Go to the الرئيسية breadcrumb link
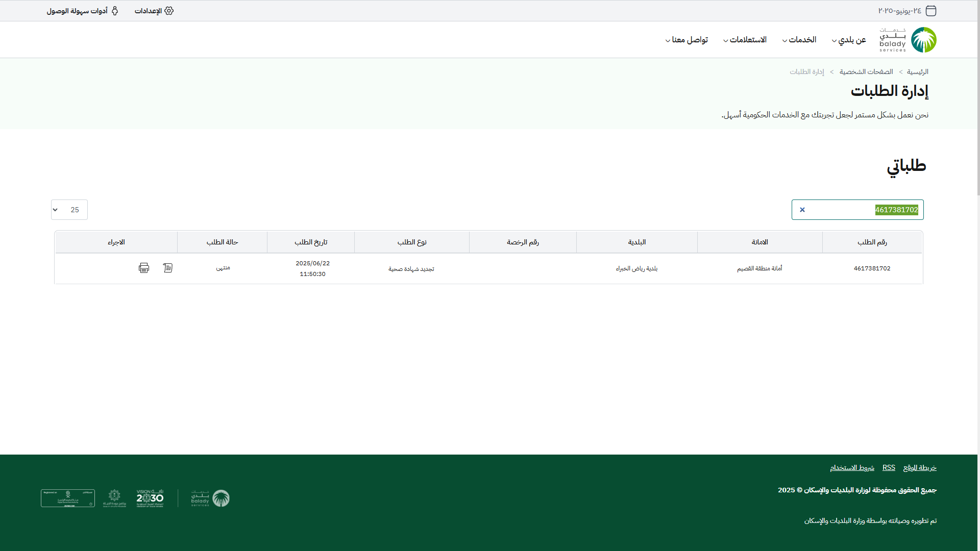 [917, 72]
